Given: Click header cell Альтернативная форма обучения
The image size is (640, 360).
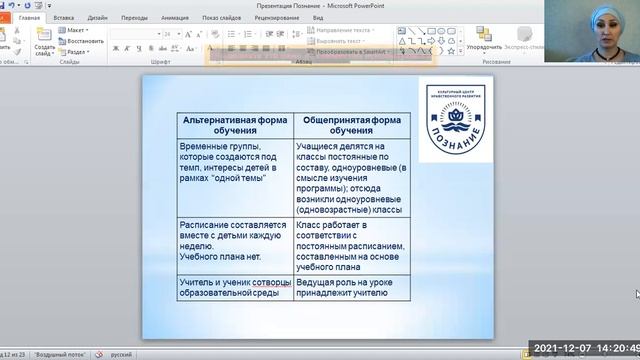Looking at the screenshot, I should pos(235,125).
